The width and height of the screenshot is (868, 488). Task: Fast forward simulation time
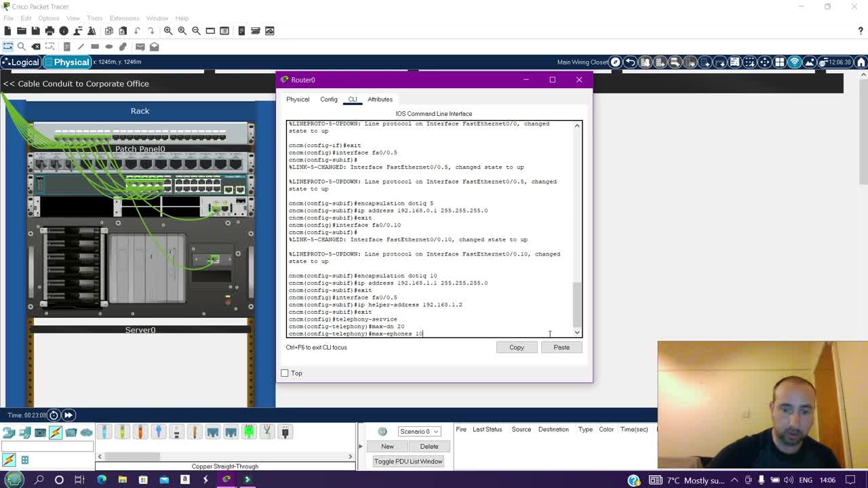68,415
